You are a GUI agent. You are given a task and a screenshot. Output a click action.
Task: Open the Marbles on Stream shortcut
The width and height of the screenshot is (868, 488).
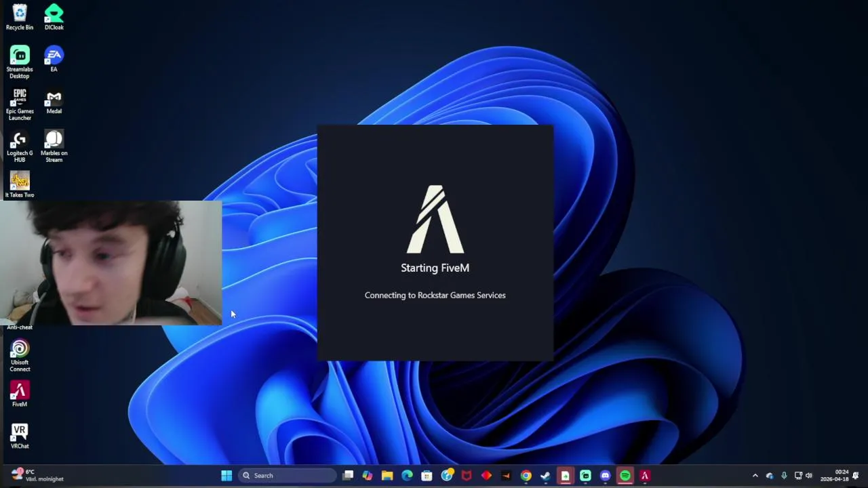click(x=54, y=146)
